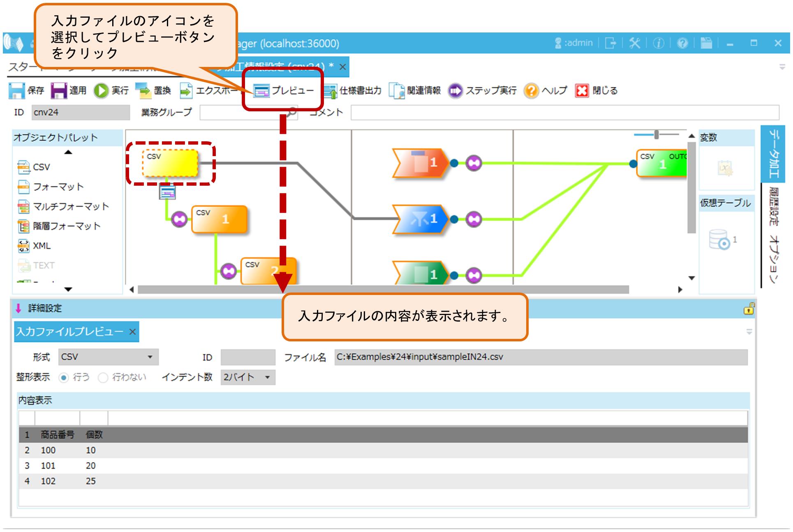Open the tab list dropdown at upper right
The height and width of the screenshot is (532, 793).
coord(782,67)
